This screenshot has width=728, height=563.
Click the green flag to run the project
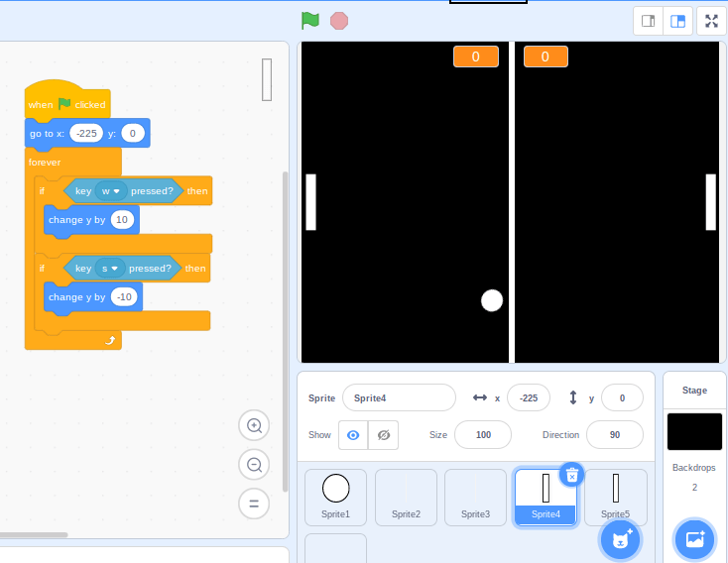[x=310, y=20]
